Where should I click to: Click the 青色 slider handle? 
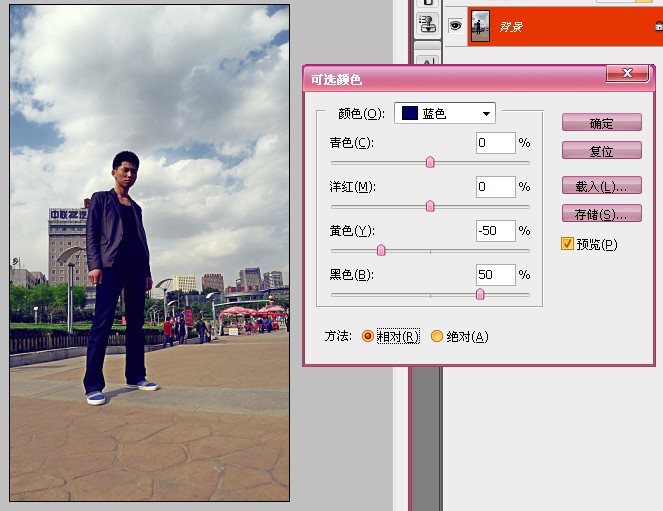[430, 162]
